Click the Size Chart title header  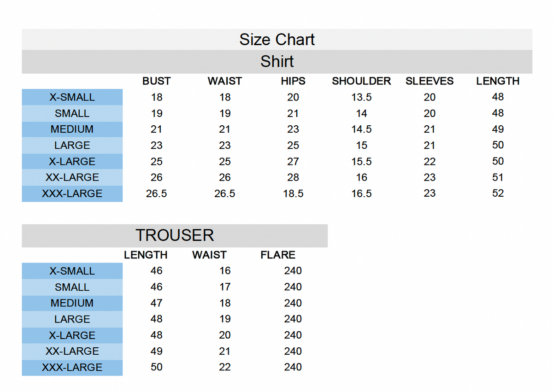(x=277, y=40)
